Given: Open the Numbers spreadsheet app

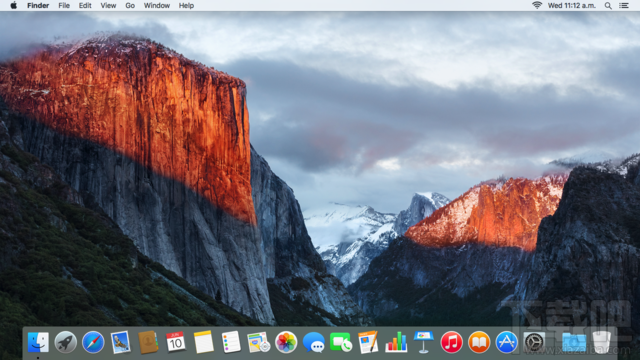Looking at the screenshot, I should (x=396, y=342).
